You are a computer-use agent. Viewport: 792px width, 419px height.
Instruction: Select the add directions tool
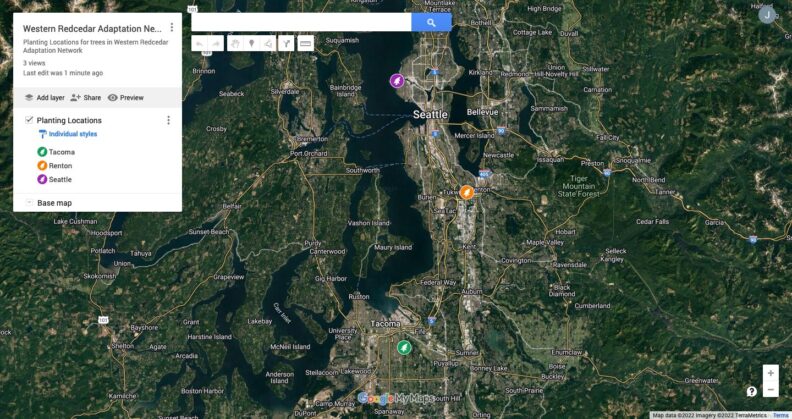[286, 44]
